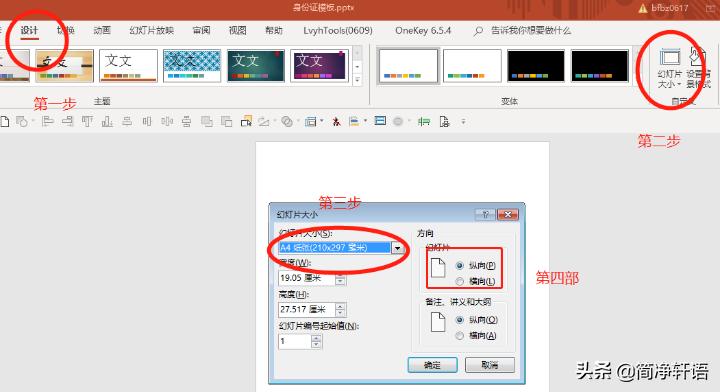
Task: Click the Selection Pane icon with cursor
Action: 246,121
